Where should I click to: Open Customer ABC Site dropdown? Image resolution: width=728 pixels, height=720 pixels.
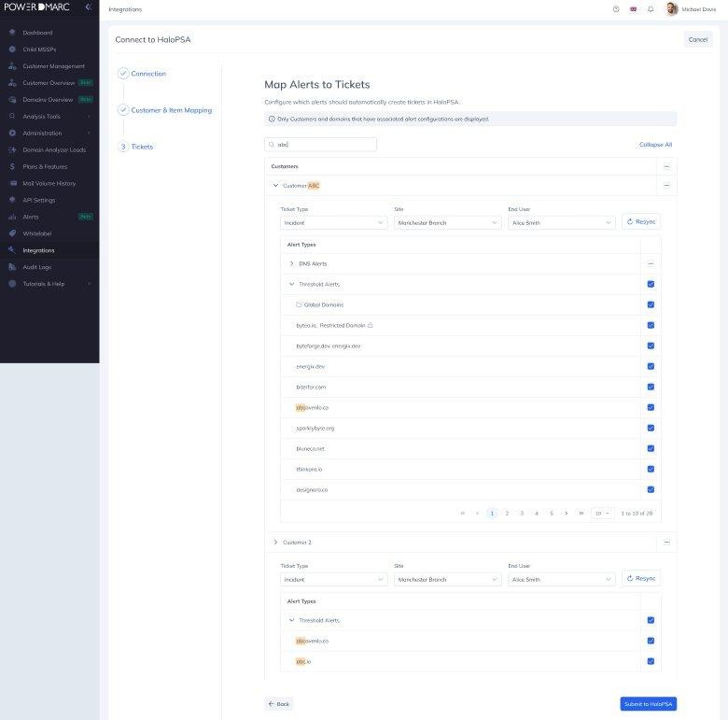(448, 223)
